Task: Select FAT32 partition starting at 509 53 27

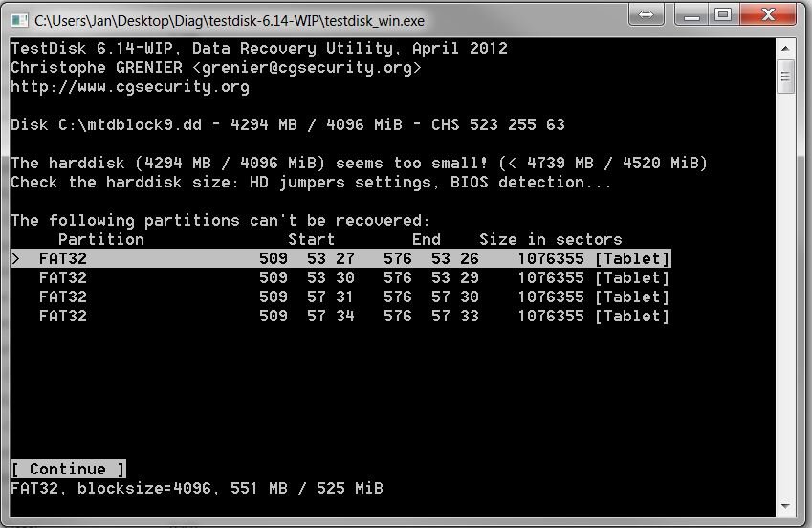Action: point(340,258)
